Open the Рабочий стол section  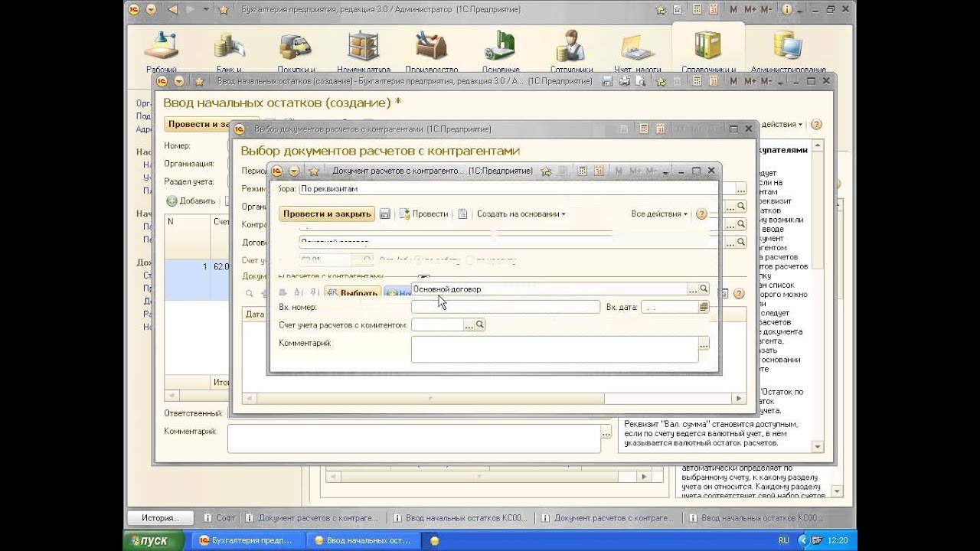162,52
